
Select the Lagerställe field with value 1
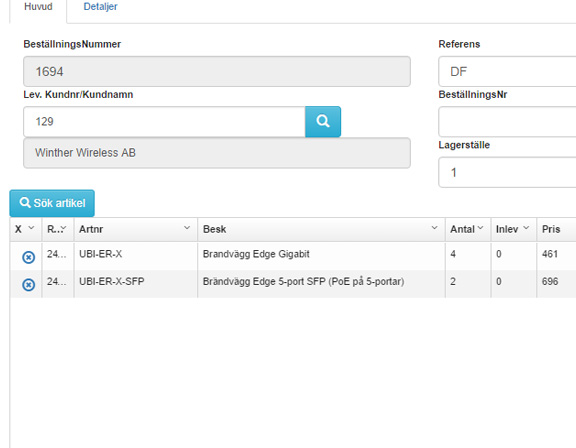pyautogui.click(x=507, y=172)
